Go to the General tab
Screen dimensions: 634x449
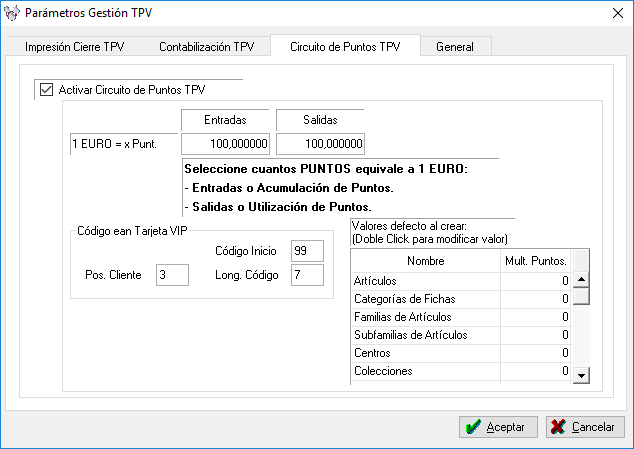pos(455,47)
